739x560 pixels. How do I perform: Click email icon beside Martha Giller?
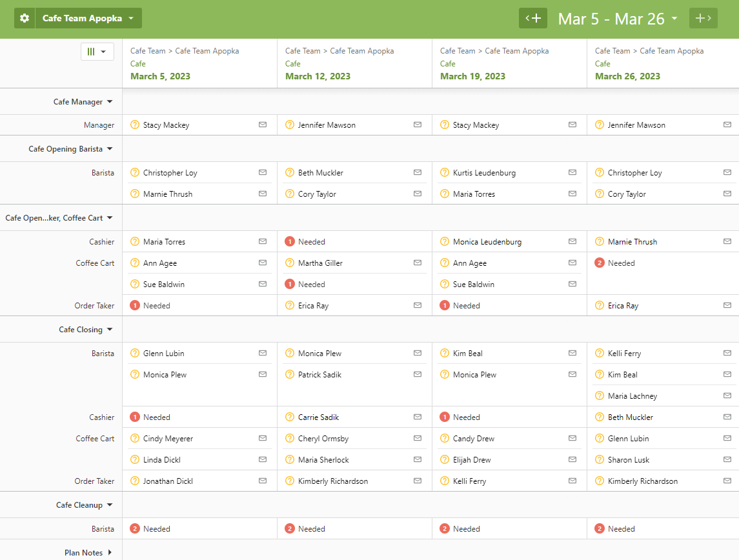[x=418, y=263]
